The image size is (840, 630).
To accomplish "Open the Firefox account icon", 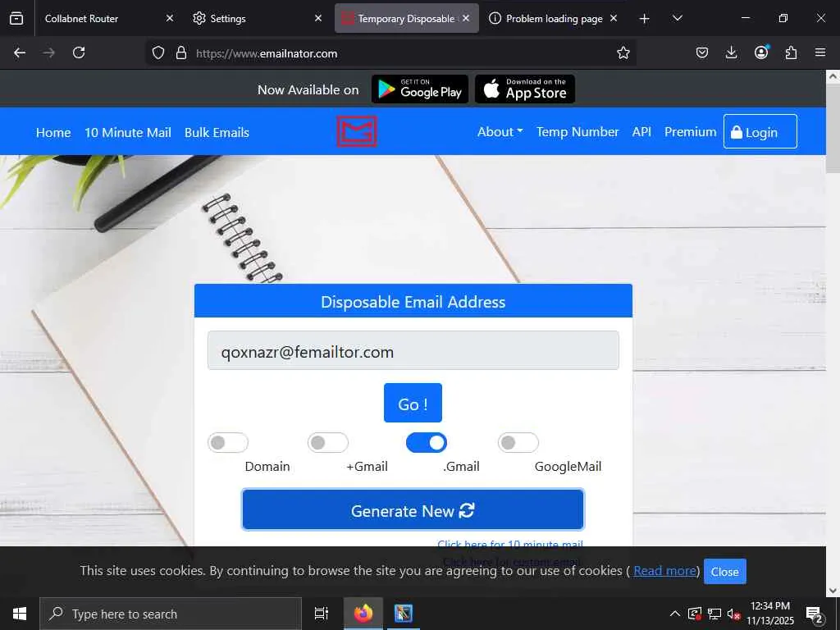I will [761, 52].
